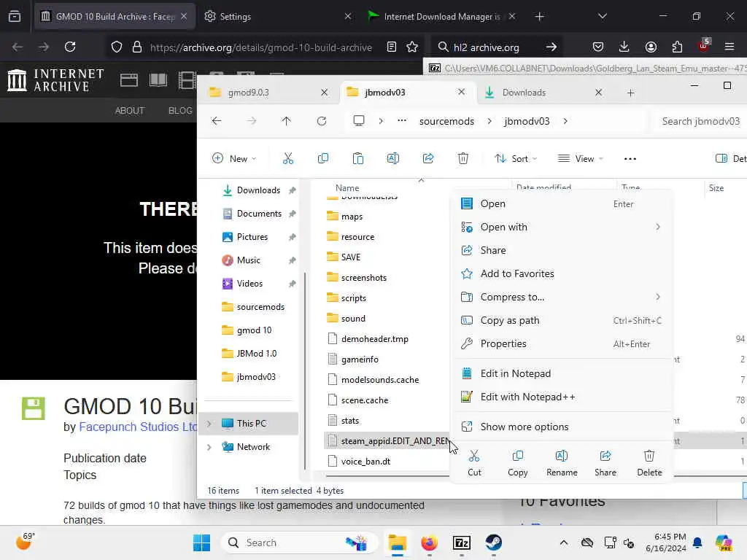Screen dimensions: 747x560
Task: Open the ABOUT link on Internet Archive
Action: point(130,111)
